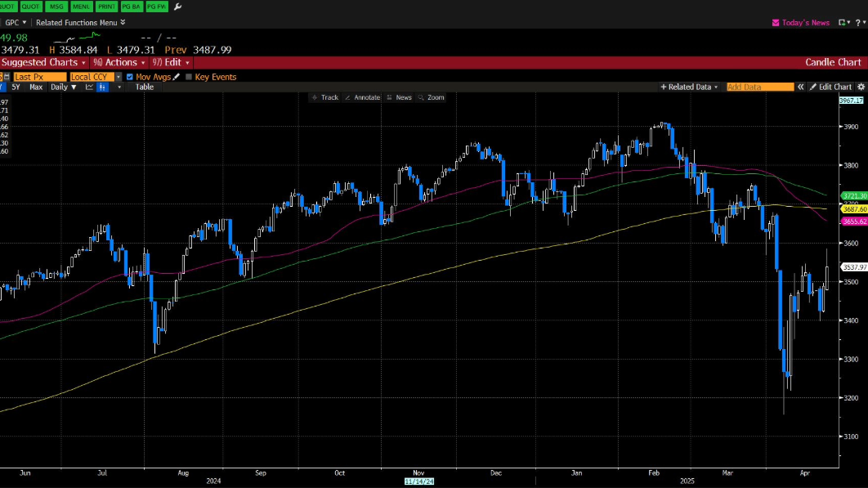Activate the Track crosshair tool
The height and width of the screenshot is (488, 868).
[324, 97]
